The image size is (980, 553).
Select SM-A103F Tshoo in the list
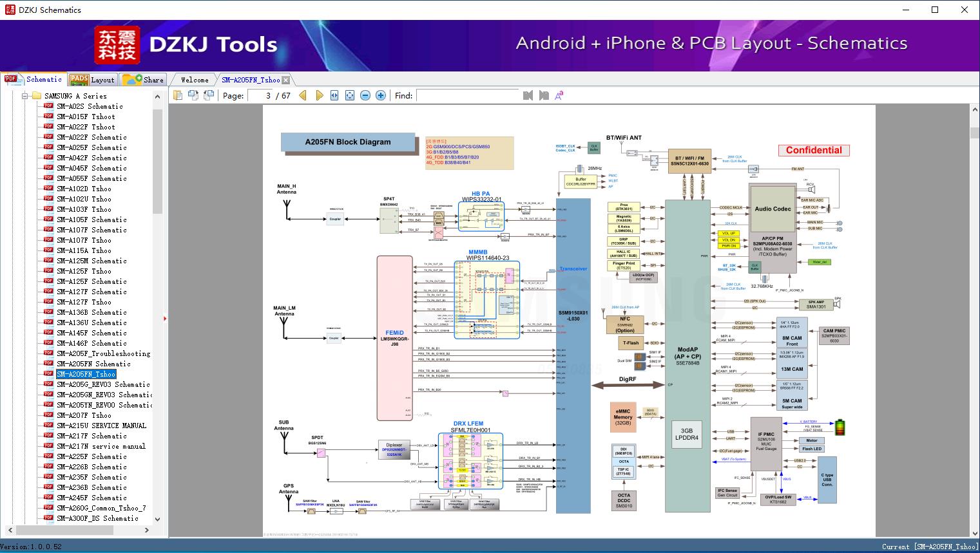[x=84, y=209]
